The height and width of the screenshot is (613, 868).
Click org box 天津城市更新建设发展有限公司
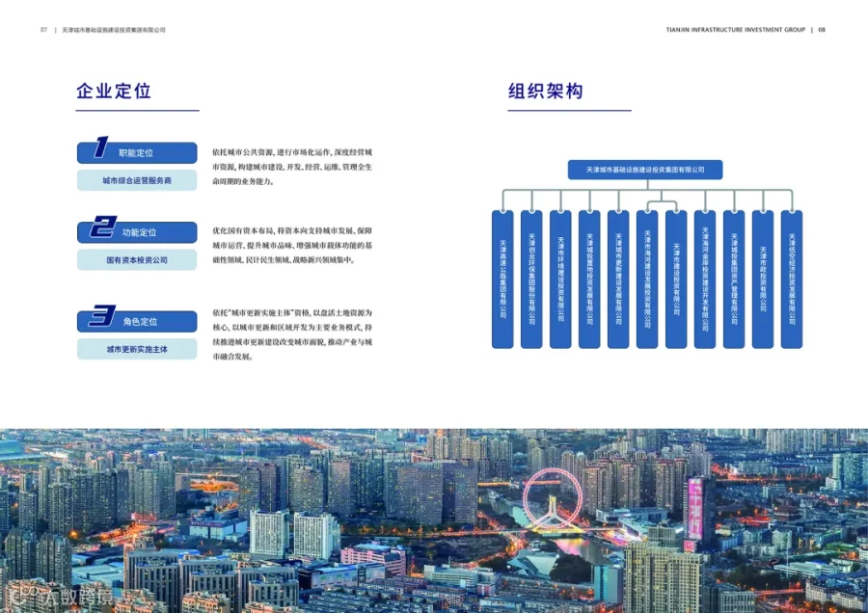coord(618,280)
